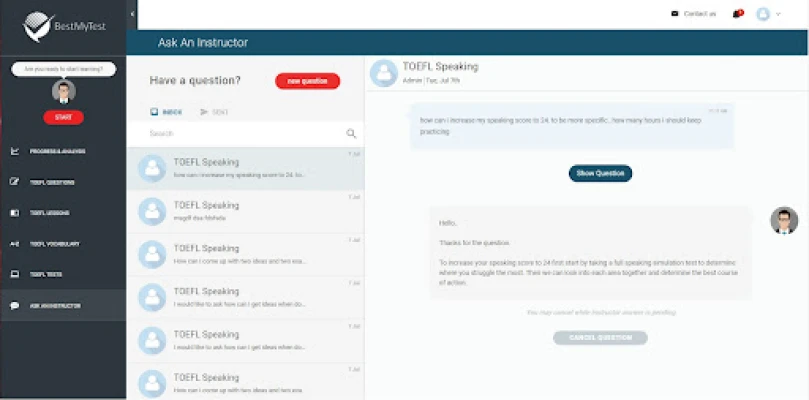This screenshot has height=400, width=809.
Task: Open the Progress & Analysis chart icon
Action: [x=15, y=152]
